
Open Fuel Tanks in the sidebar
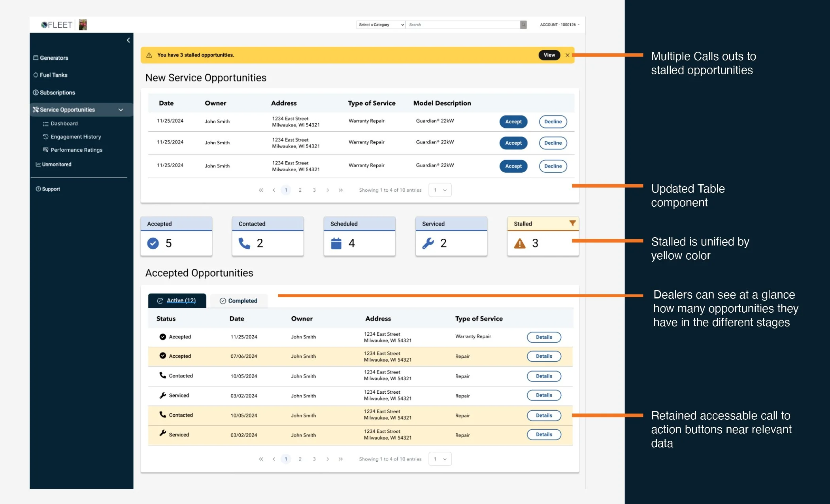tap(53, 75)
